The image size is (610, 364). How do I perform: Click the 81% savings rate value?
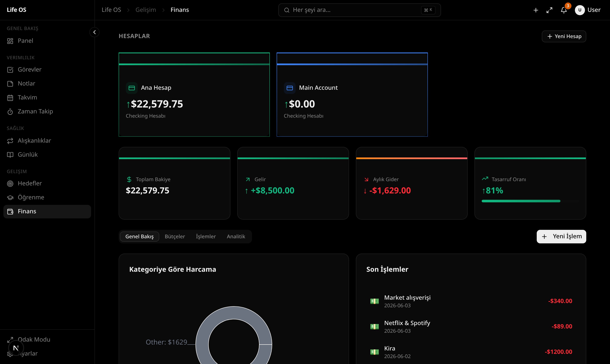click(x=494, y=191)
